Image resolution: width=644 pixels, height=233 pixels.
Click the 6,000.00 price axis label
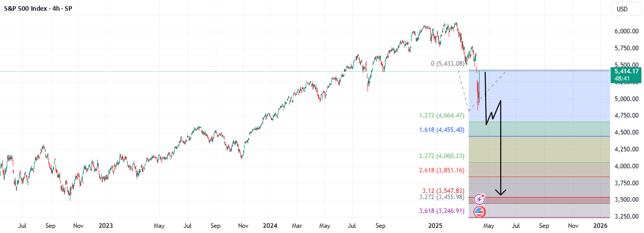pos(626,31)
